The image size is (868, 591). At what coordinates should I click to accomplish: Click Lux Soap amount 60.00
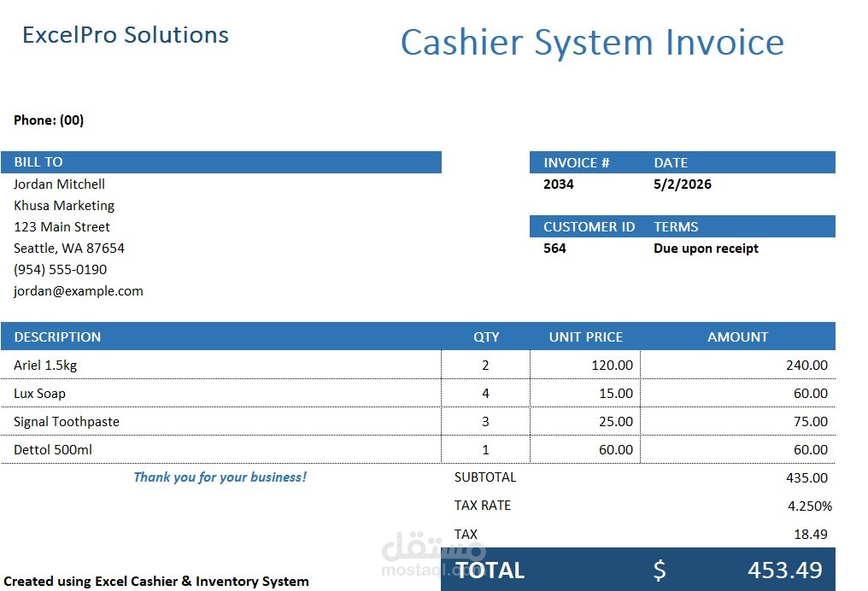(811, 394)
